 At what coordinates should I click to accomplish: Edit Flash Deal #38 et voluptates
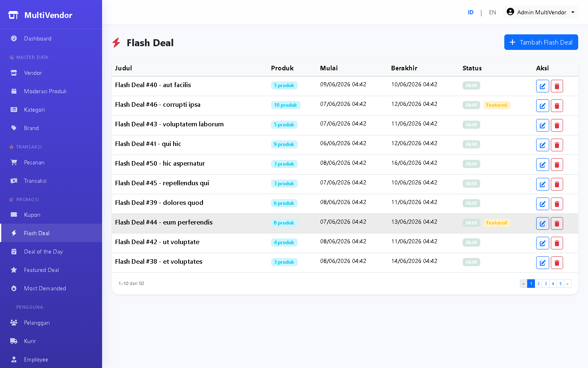[542, 263]
